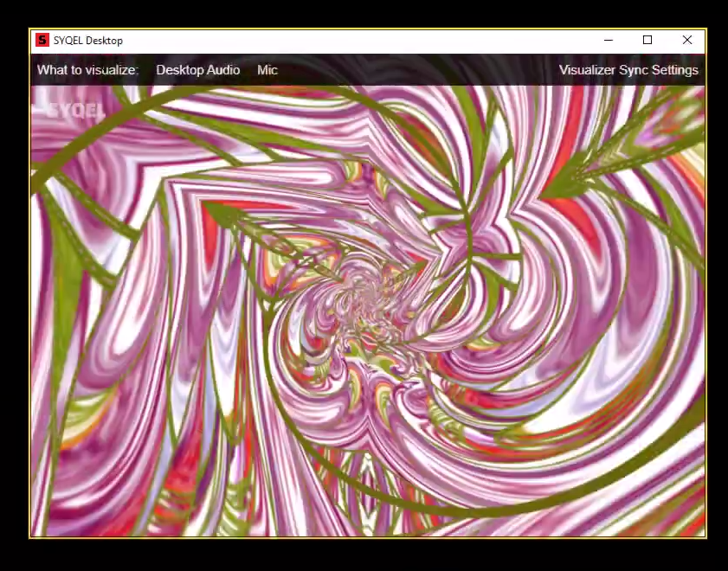Open Visualizer Sync Settings
This screenshot has height=571, width=728.
[628, 70]
